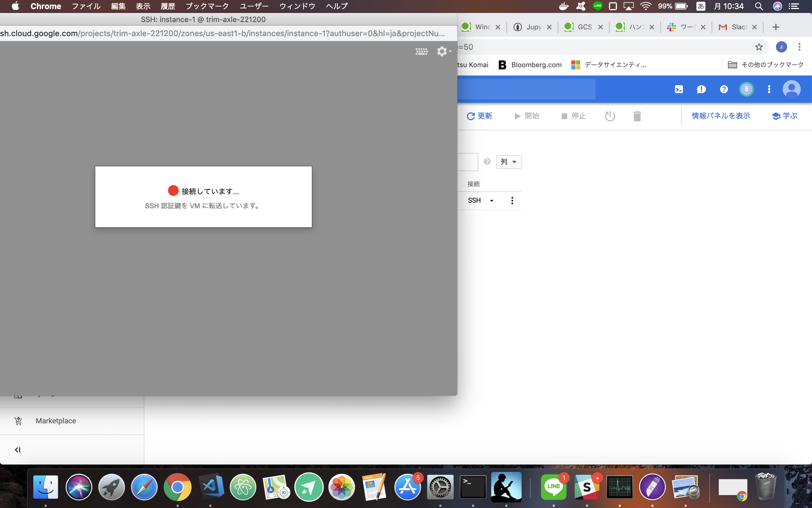Open データサイエンティ bookmark

tap(609, 65)
